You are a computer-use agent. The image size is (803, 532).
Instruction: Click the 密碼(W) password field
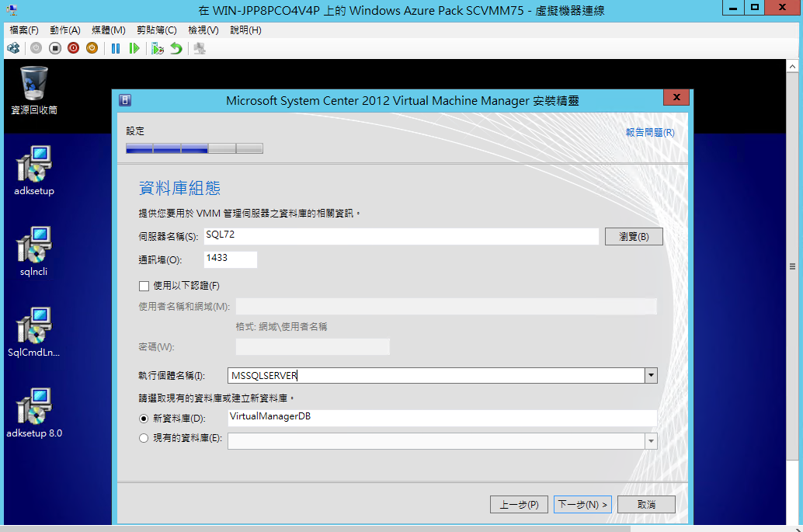point(313,346)
